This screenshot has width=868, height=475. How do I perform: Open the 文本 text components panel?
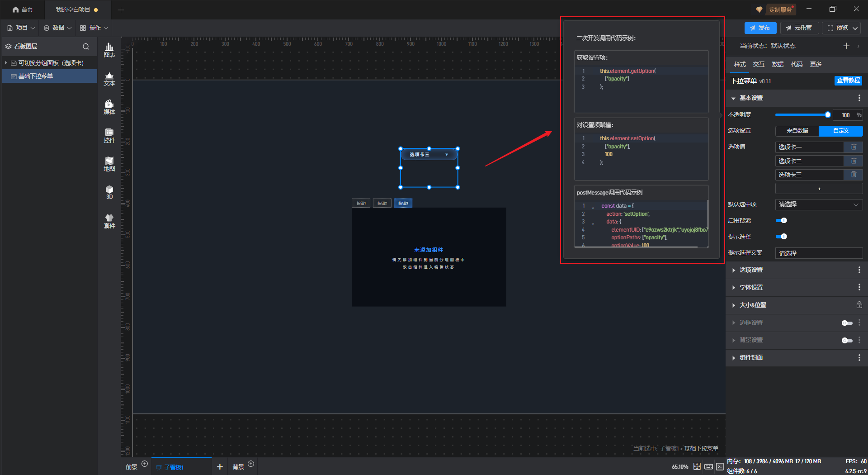tap(109, 79)
